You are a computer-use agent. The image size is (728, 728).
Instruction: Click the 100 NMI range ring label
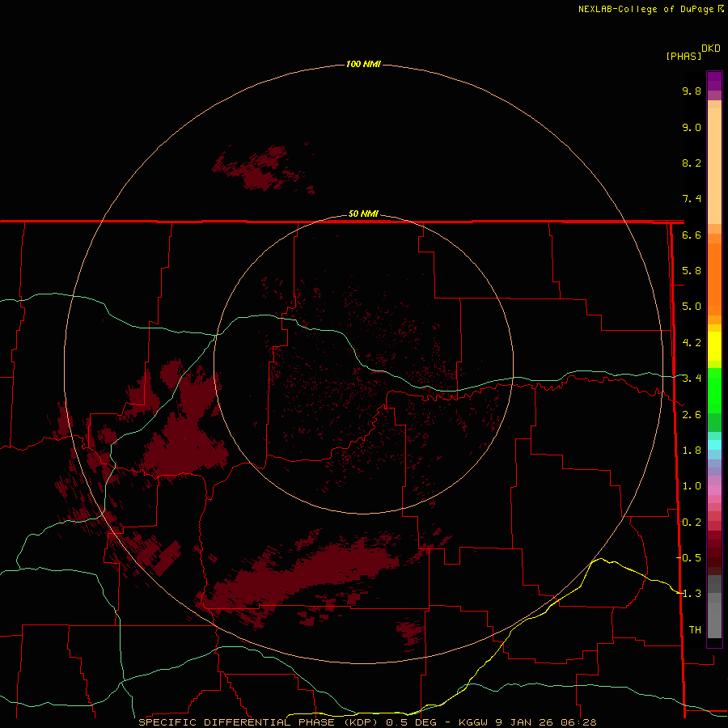point(363,64)
